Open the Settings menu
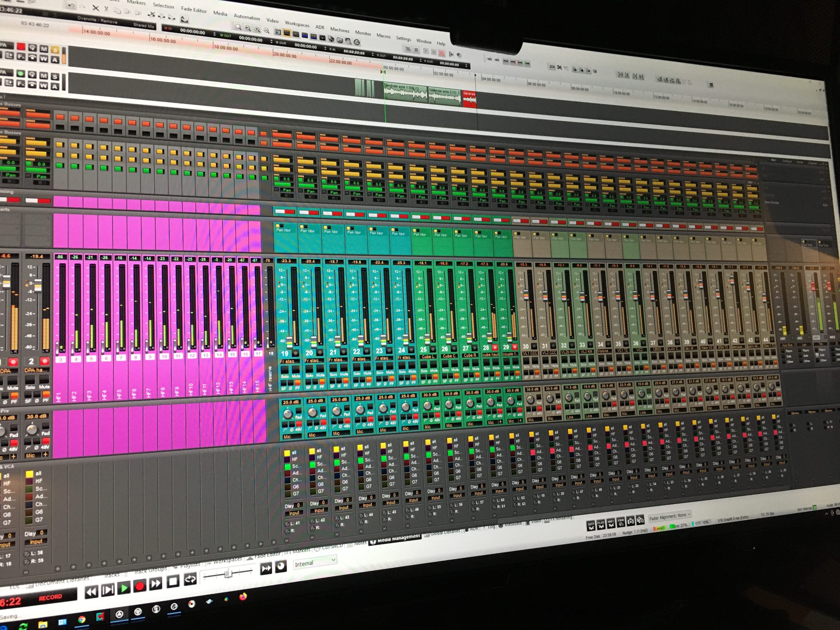 click(403, 38)
